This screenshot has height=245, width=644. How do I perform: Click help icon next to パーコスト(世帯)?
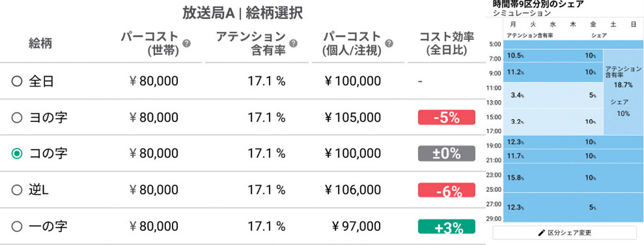pos(186,43)
